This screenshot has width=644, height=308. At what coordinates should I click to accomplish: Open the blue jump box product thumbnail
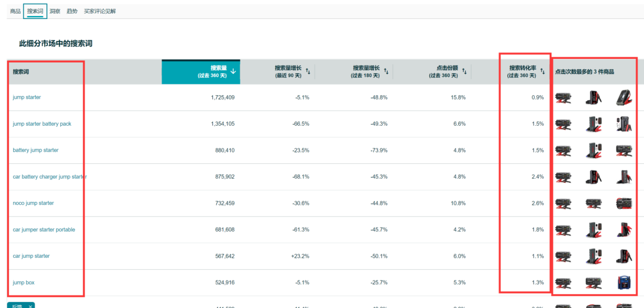pos(624,282)
